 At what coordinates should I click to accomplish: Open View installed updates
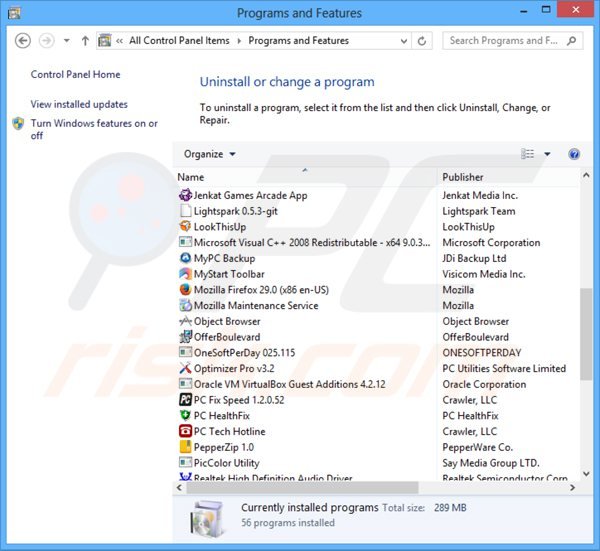tap(79, 104)
